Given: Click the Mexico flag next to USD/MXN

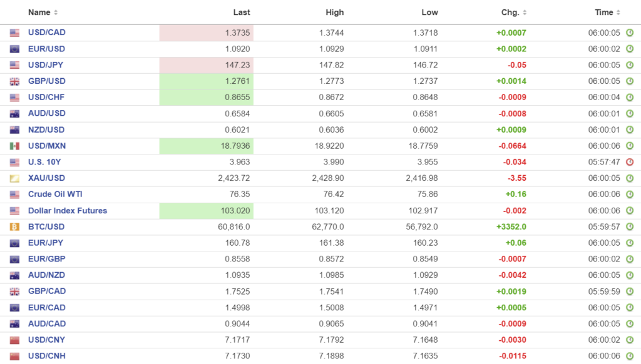Looking at the screenshot, I should pyautogui.click(x=14, y=146).
